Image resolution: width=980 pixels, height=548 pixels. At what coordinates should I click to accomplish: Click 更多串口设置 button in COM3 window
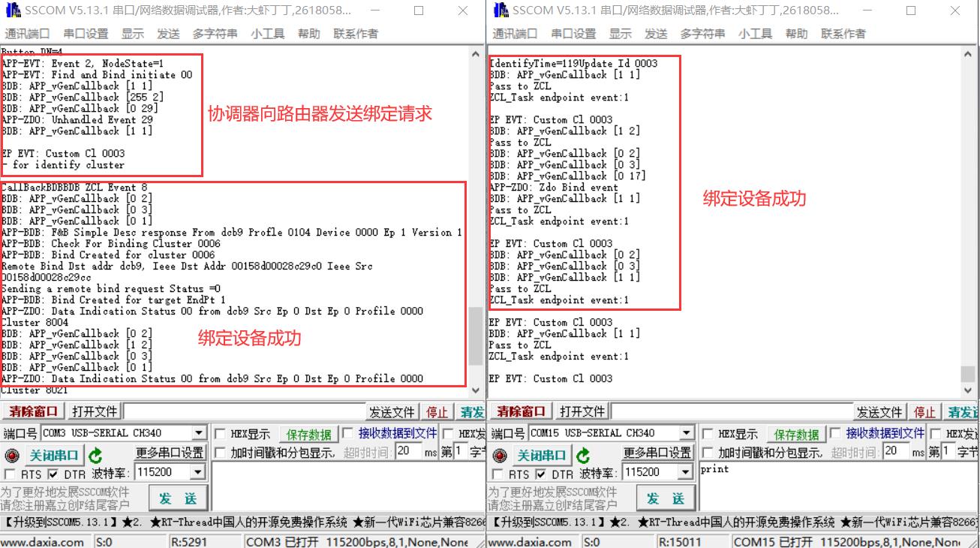coord(170,453)
